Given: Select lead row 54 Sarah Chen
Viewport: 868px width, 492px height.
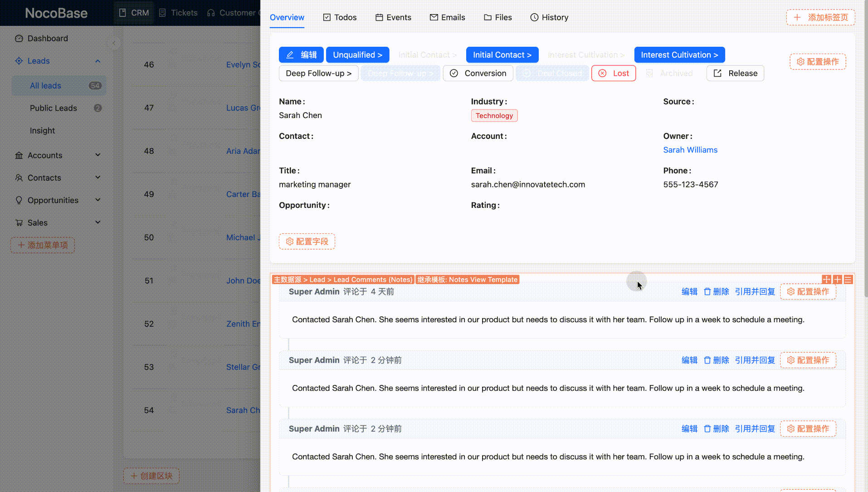Looking at the screenshot, I should coord(242,410).
